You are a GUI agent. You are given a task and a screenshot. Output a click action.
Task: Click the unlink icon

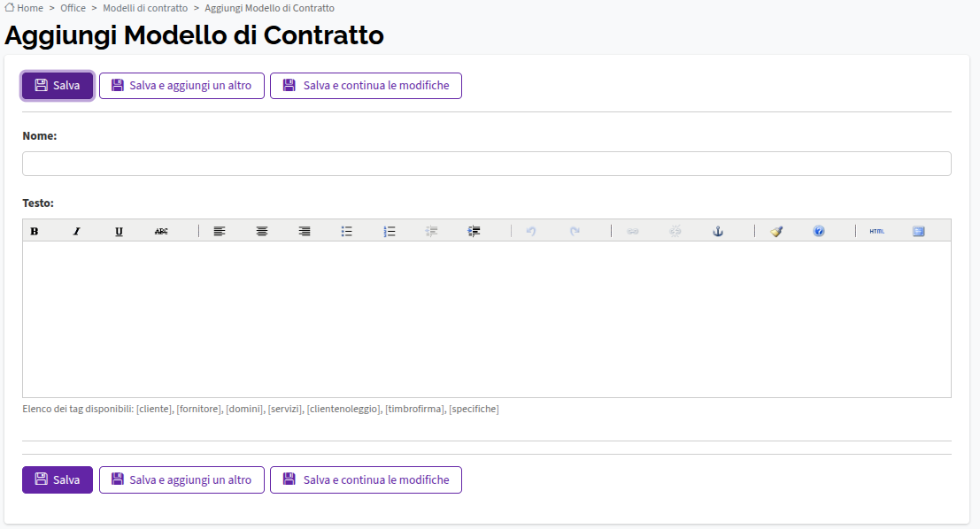(675, 231)
